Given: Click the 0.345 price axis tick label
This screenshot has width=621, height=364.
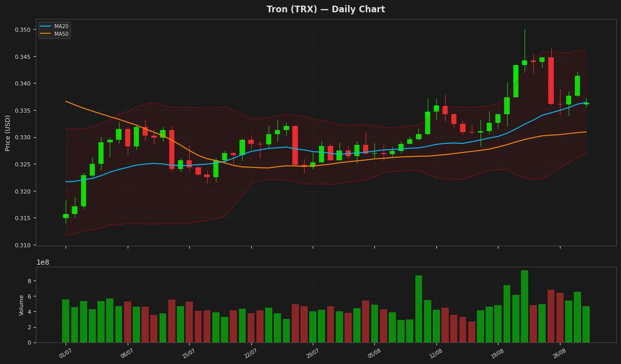Looking at the screenshot, I should [22, 57].
